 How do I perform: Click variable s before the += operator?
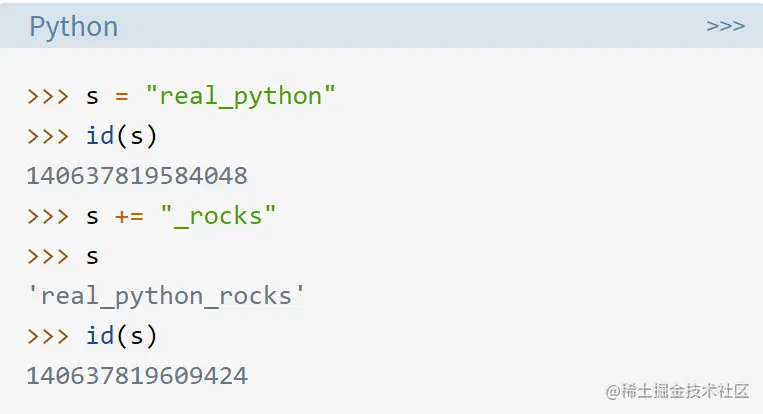(x=92, y=216)
